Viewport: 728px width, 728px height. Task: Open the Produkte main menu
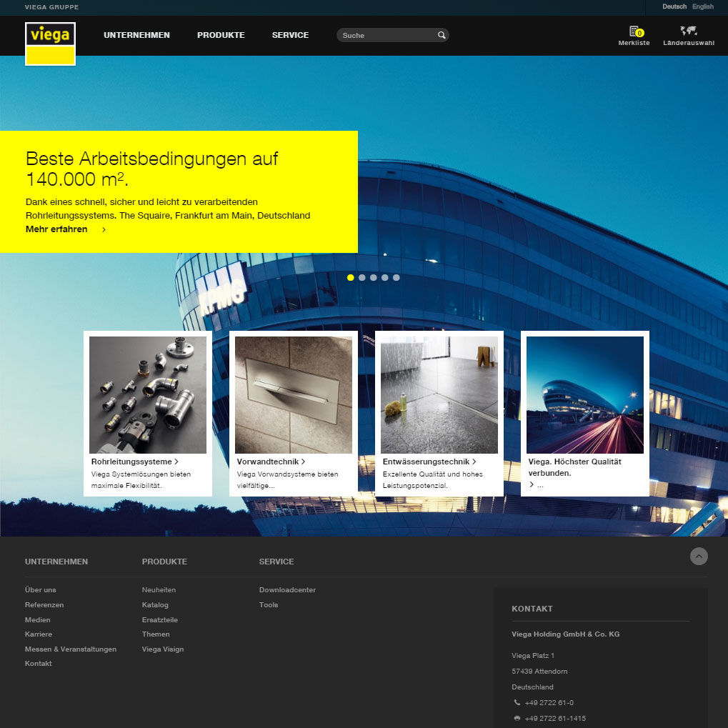[x=221, y=35]
